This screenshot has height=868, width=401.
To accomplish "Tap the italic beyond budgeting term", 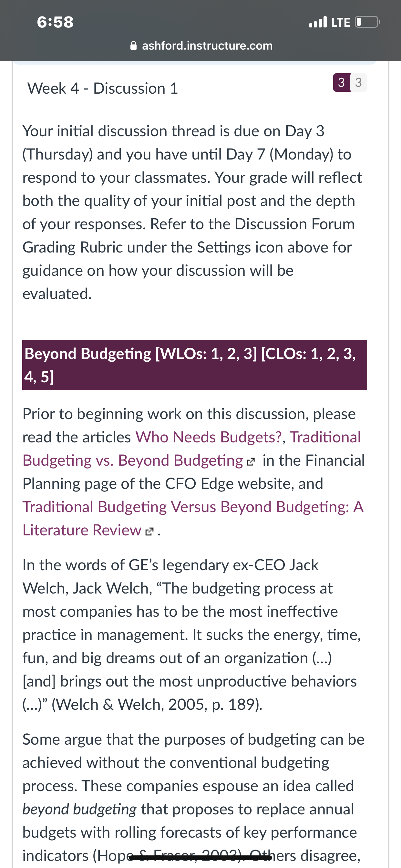I will 79,809.
